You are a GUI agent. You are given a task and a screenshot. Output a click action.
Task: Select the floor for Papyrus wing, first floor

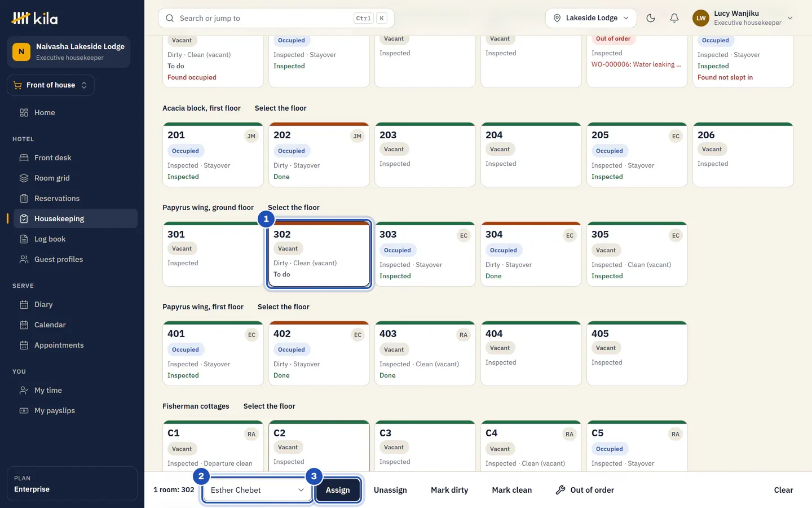tap(284, 306)
